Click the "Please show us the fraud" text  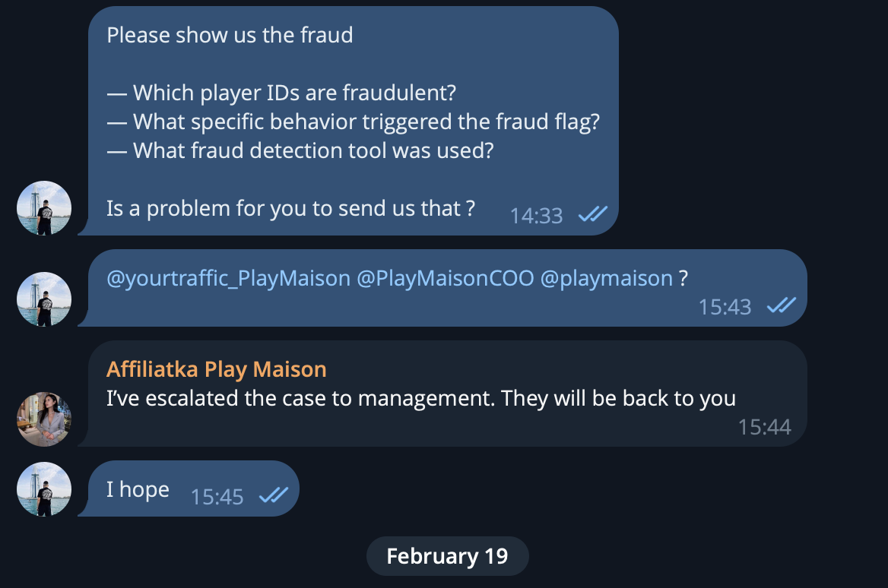pos(230,35)
